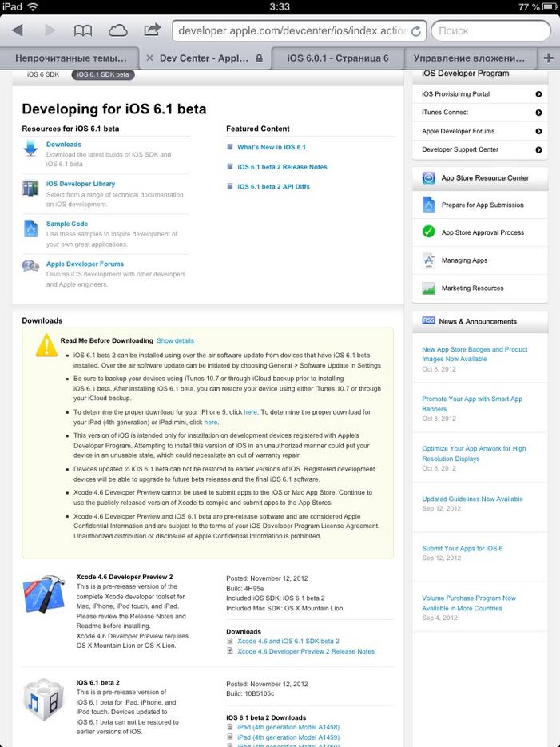
Task: Tap Prepare for App Submission icon
Action: click(x=428, y=205)
